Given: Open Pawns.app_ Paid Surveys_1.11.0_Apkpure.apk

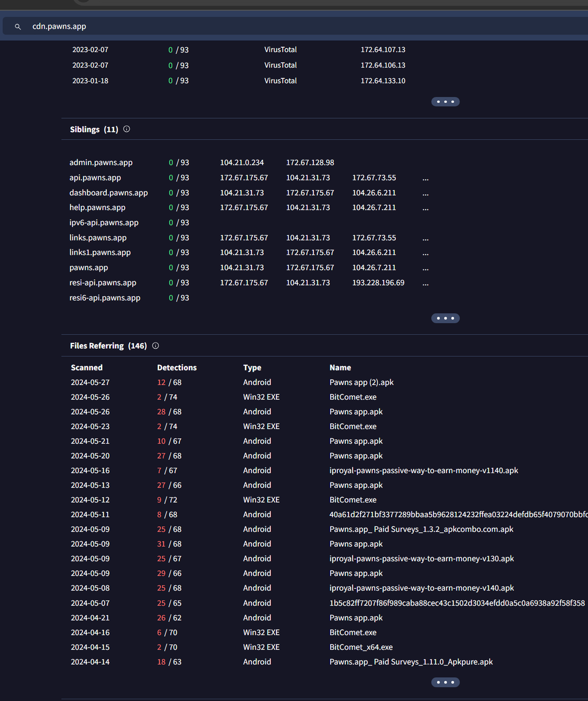Looking at the screenshot, I should [411, 662].
